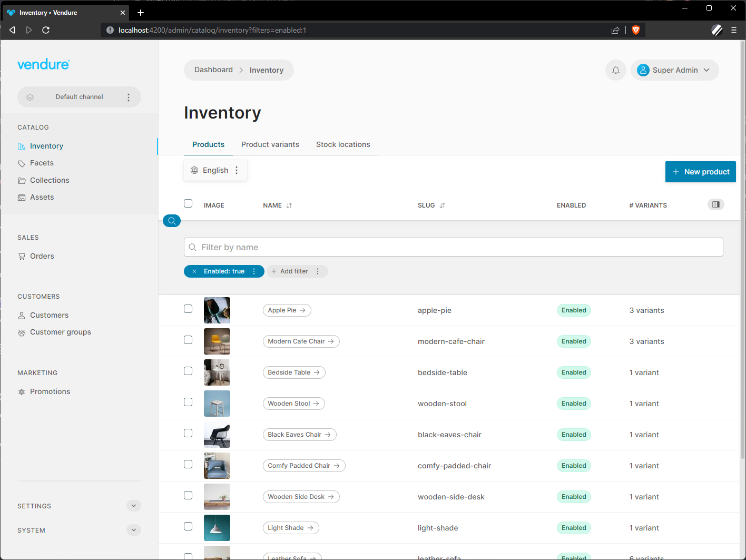Open the Default channel options menu
Viewport: 746px width, 560px height.
tap(129, 97)
